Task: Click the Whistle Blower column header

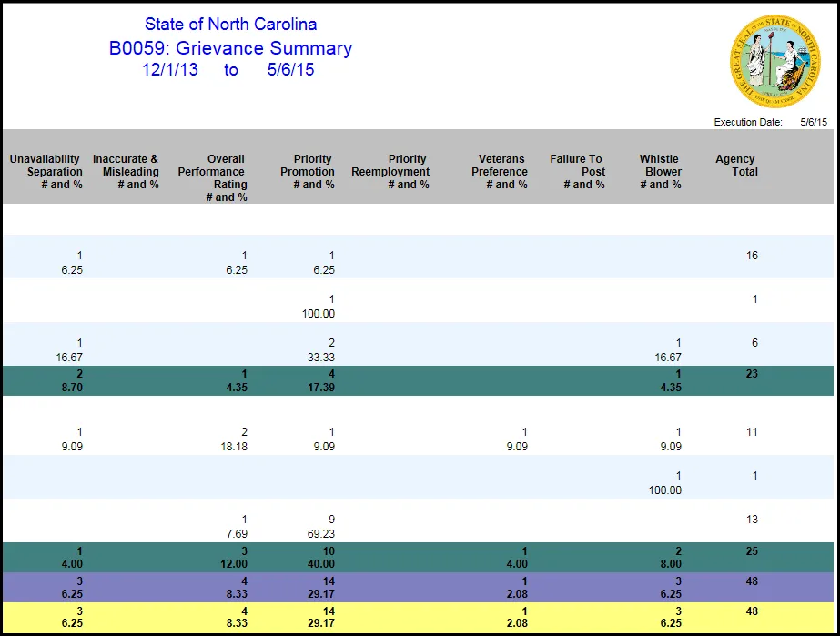Action: pyautogui.click(x=660, y=172)
